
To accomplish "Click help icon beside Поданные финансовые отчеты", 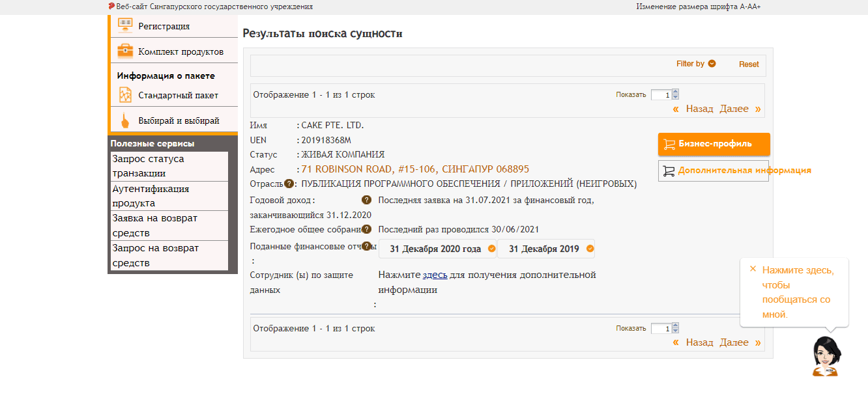I will pos(367,246).
